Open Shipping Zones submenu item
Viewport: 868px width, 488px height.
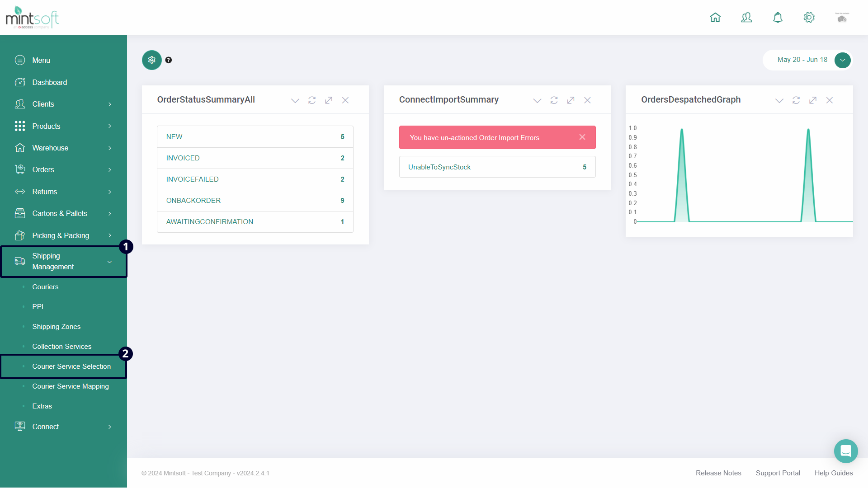click(57, 327)
